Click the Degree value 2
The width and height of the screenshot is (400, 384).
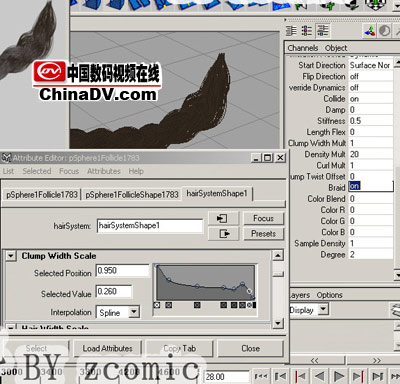(371, 254)
